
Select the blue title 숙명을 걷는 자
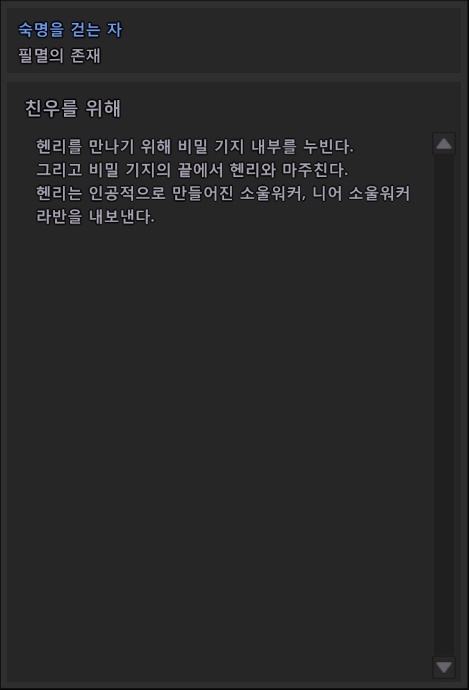pos(70,30)
